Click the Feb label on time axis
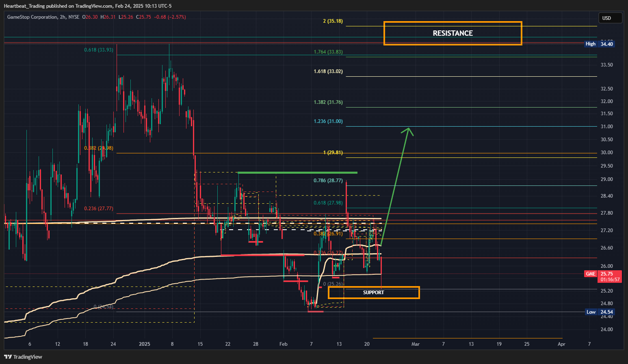The width and height of the screenshot is (628, 364). click(284, 344)
